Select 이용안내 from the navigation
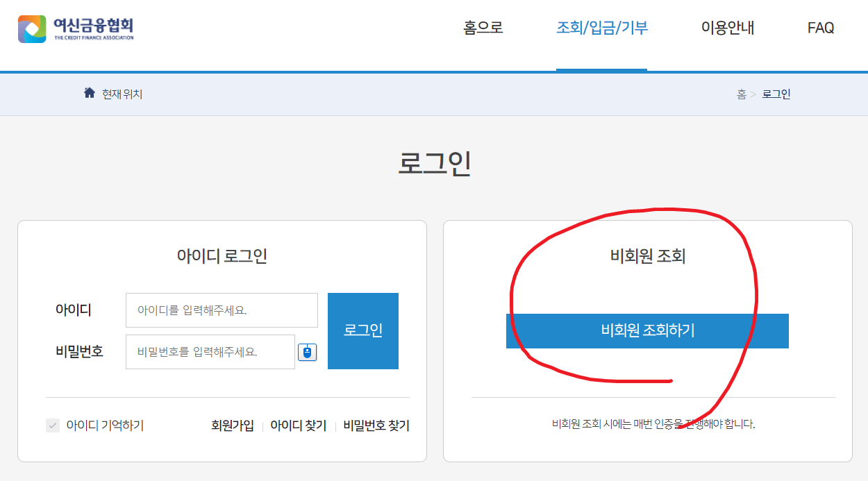 (728, 28)
